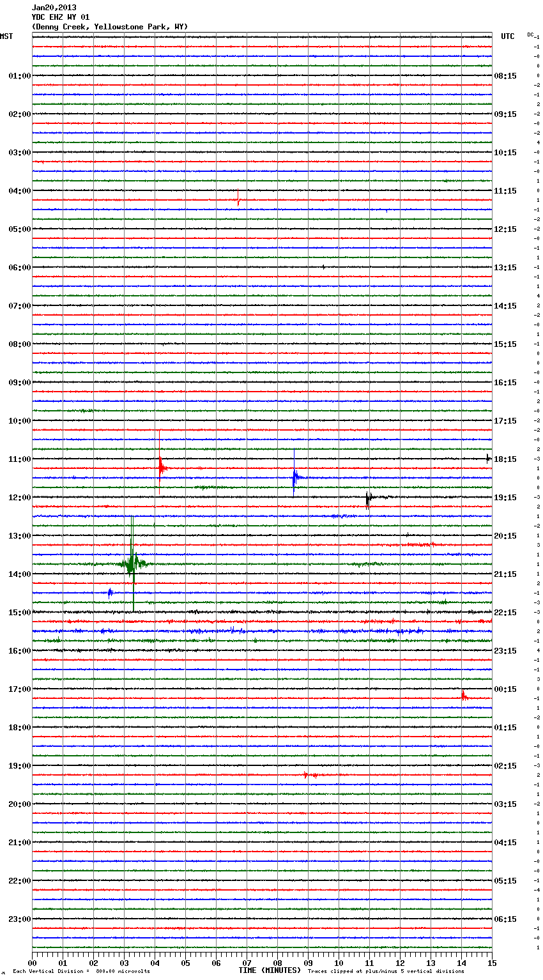The image size is (543, 980).
Task: Click the "DC" column header
Action: [530, 34]
